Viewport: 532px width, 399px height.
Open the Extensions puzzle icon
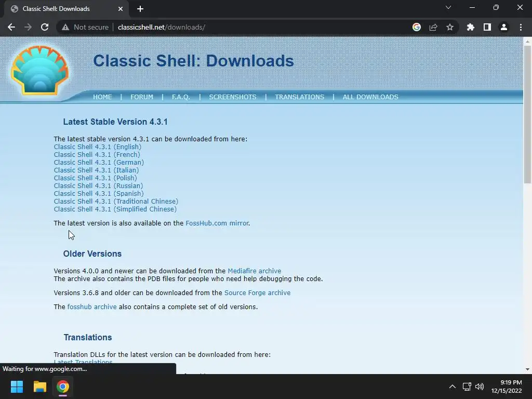[x=471, y=27]
